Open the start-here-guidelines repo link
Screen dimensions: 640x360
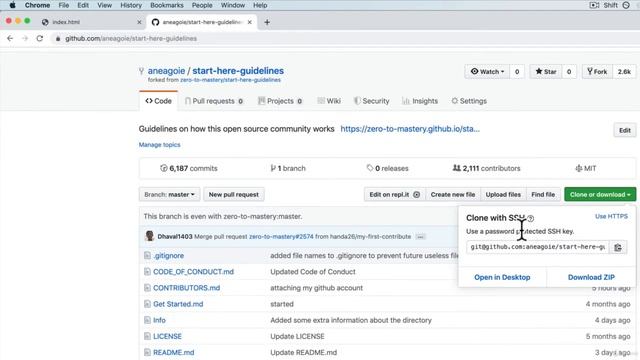coord(238,71)
